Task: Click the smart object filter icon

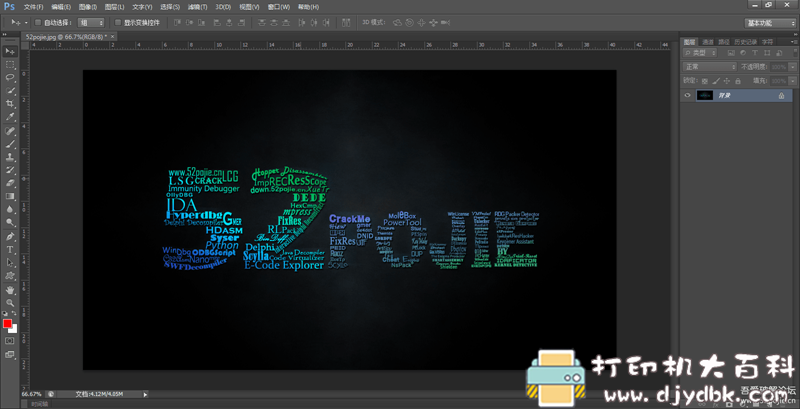Action: click(778, 53)
